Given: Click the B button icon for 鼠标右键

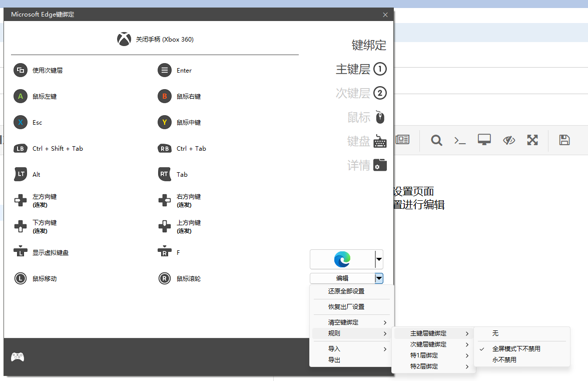Looking at the screenshot, I should [x=165, y=96].
